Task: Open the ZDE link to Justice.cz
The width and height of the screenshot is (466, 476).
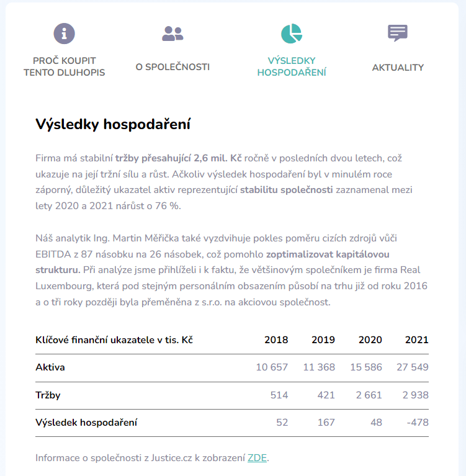Action: point(257,458)
